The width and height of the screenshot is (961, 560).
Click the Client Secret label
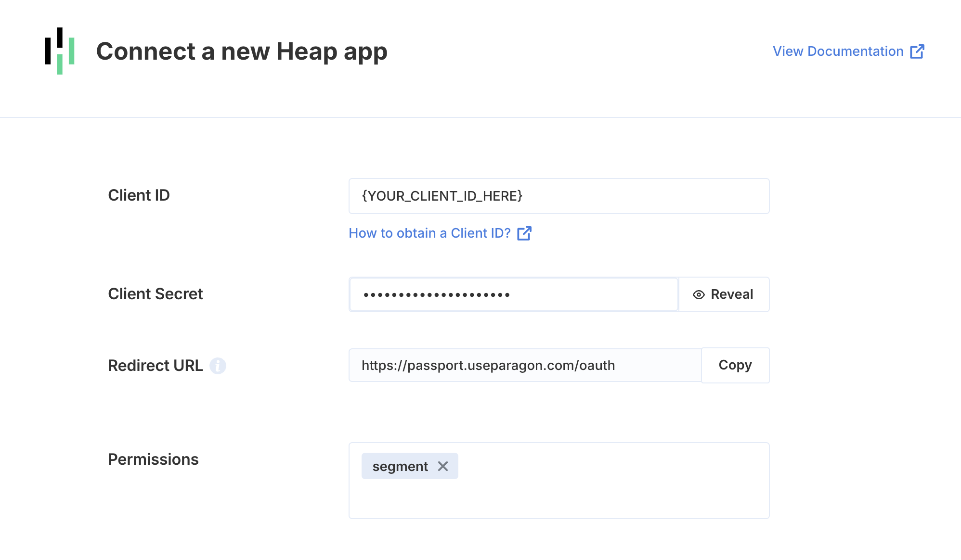click(x=155, y=294)
